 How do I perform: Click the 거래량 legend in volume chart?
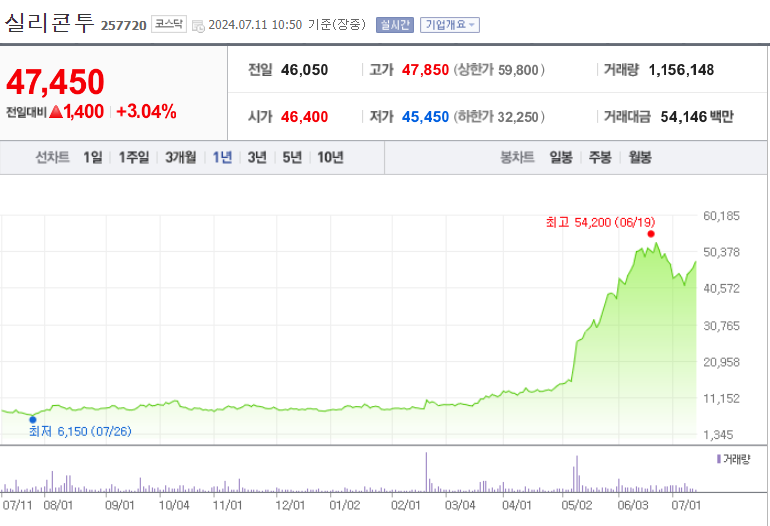coord(733,459)
